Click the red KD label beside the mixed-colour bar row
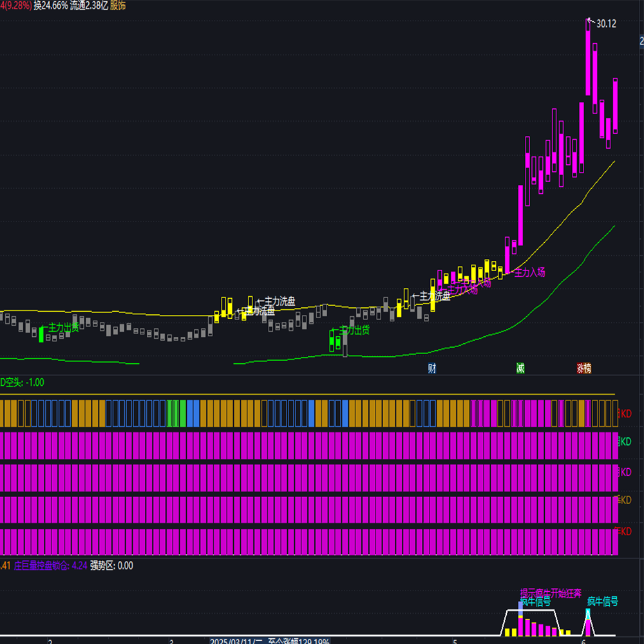 (x=625, y=413)
